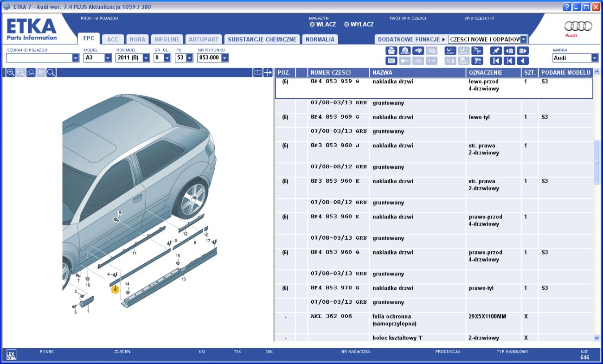Click the plain left arrow icon

tap(523, 61)
